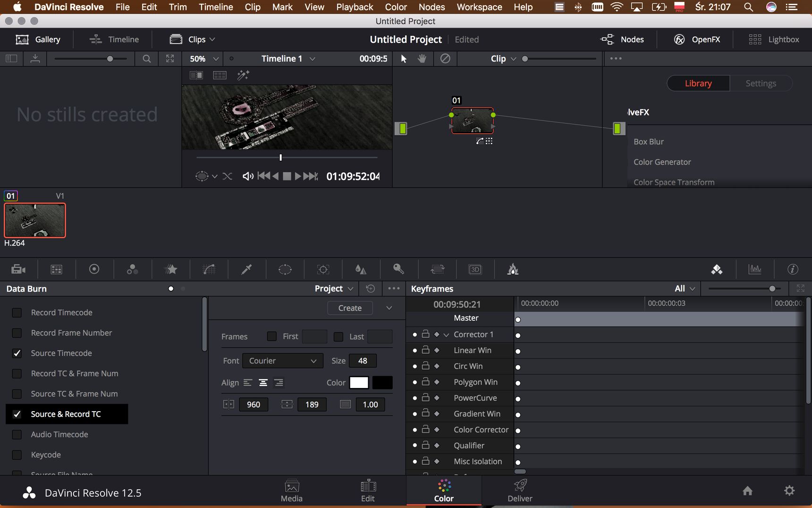This screenshot has height=508, width=812.
Task: Expand the arrow beside Create button
Action: (x=389, y=308)
